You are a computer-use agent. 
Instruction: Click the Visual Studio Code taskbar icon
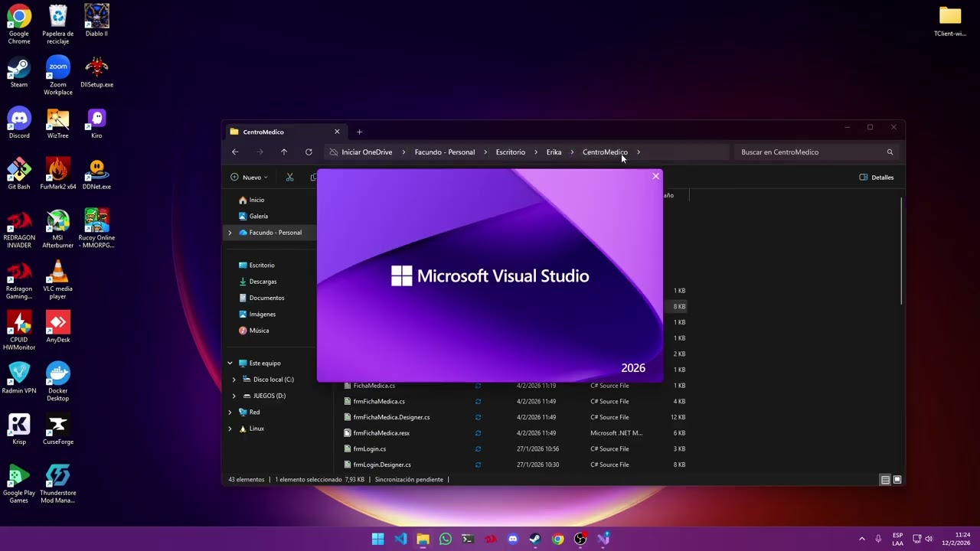pos(400,539)
